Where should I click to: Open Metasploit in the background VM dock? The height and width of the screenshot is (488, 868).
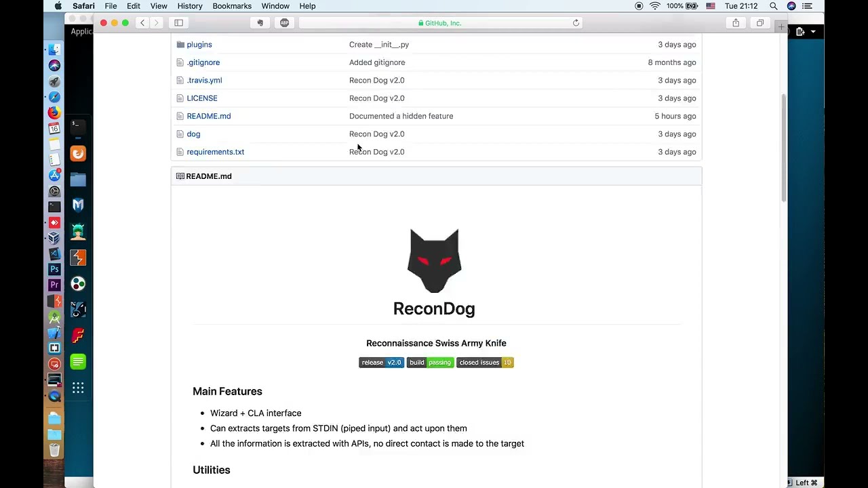click(78, 205)
